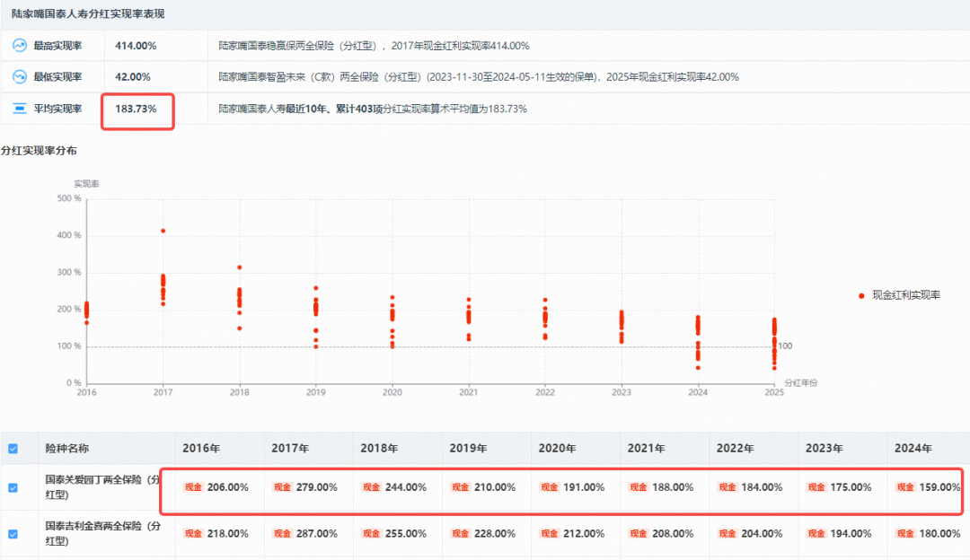Click the 国泰吉利金喜两全保险 product name
970x560 pixels.
tap(102, 533)
